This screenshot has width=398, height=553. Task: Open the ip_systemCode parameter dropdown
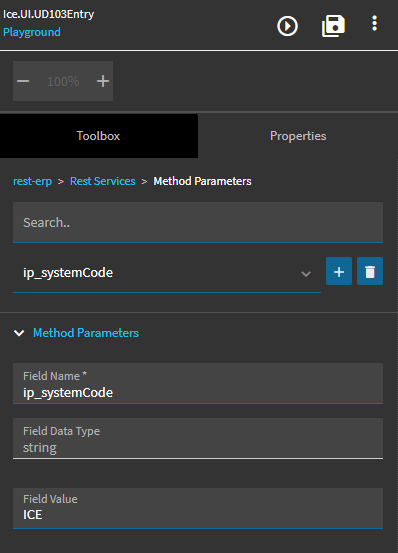(167, 273)
